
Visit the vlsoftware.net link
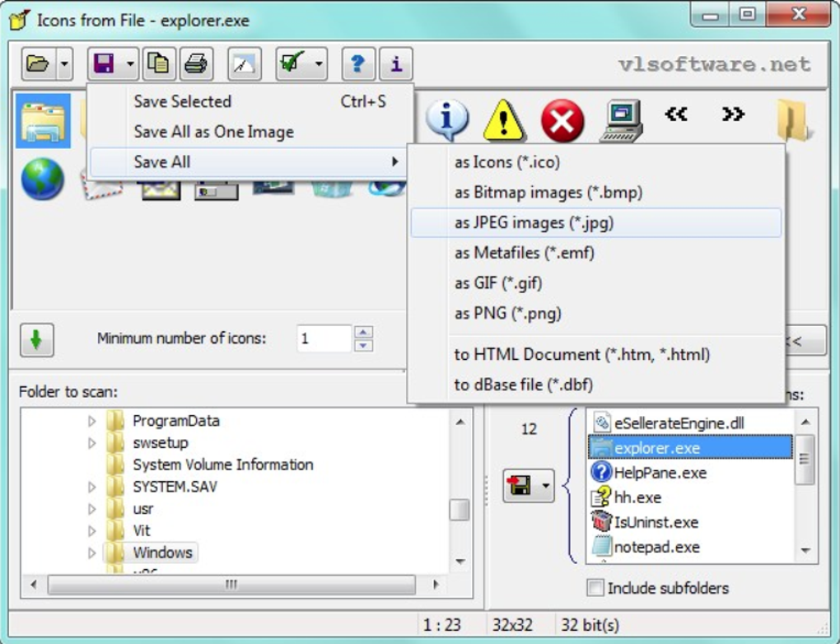pos(715,64)
